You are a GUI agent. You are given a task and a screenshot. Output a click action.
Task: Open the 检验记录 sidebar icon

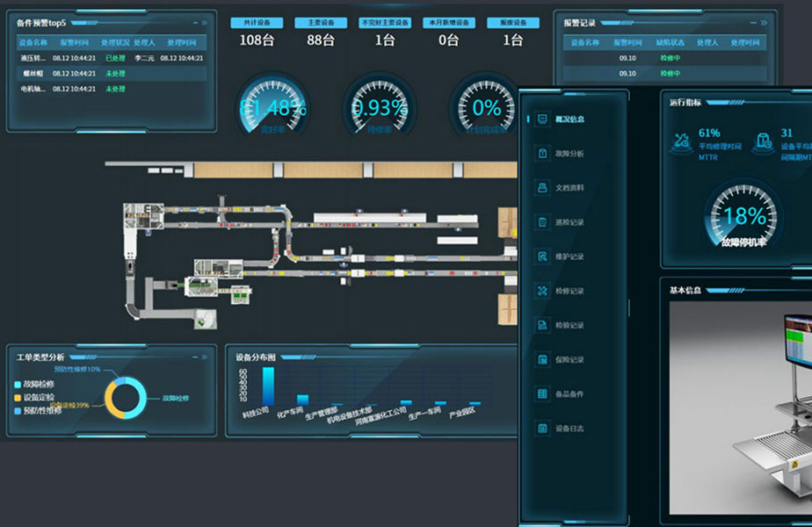[542, 325]
